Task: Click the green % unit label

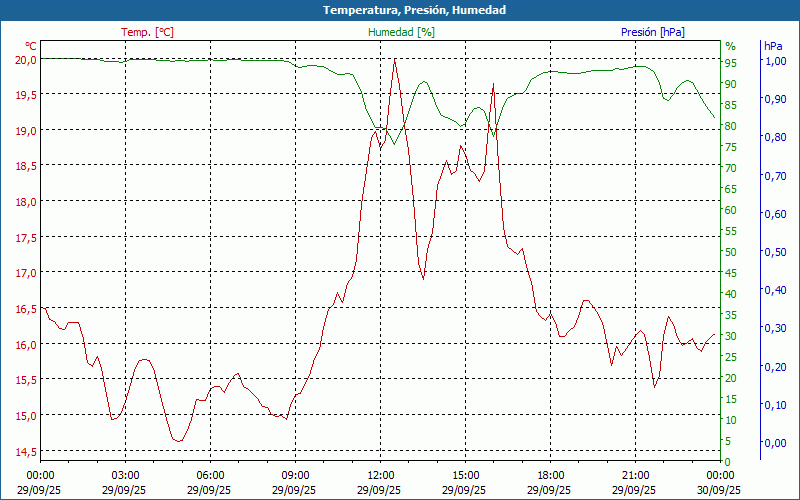Action: coord(730,46)
